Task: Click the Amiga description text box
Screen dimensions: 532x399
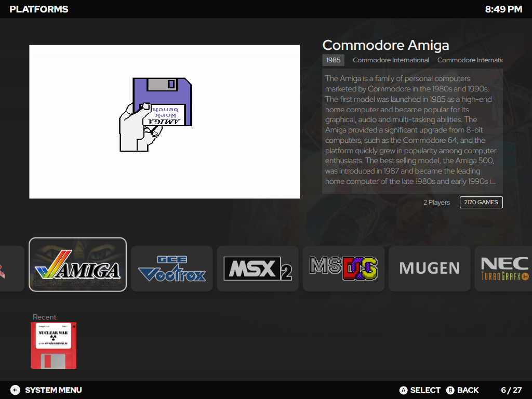Action: [412, 131]
